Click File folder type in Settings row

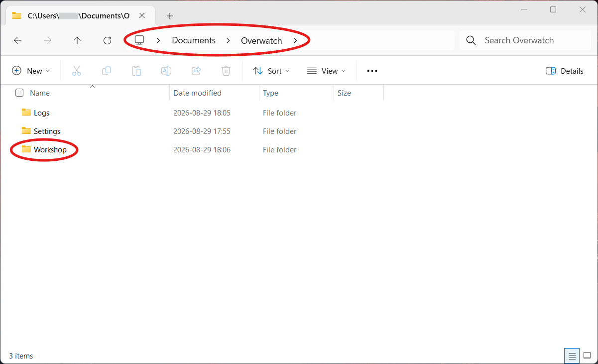tap(280, 131)
